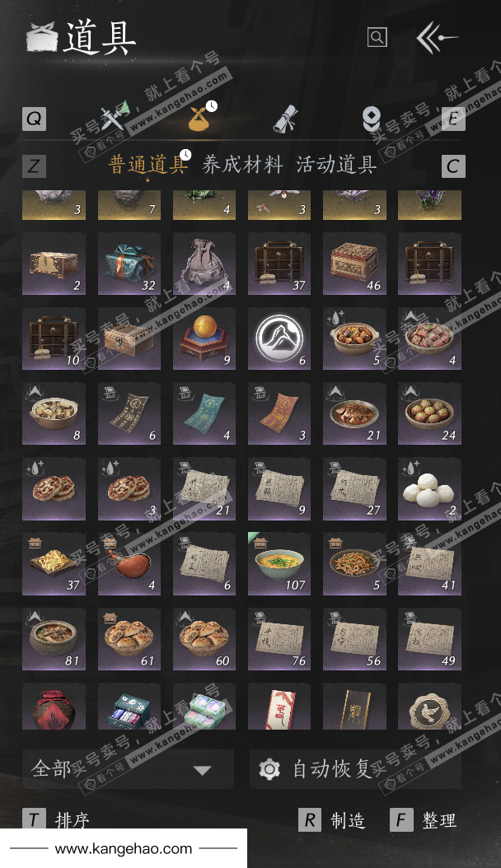The height and width of the screenshot is (868, 501).
Task: Click the back arrow icon at top right
Action: (436, 37)
